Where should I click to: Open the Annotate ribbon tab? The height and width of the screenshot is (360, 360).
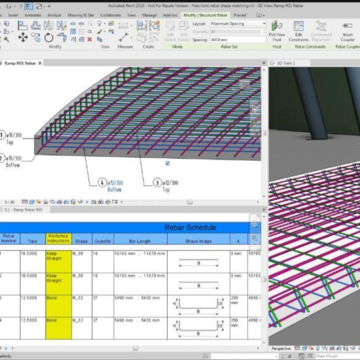tap(33, 15)
